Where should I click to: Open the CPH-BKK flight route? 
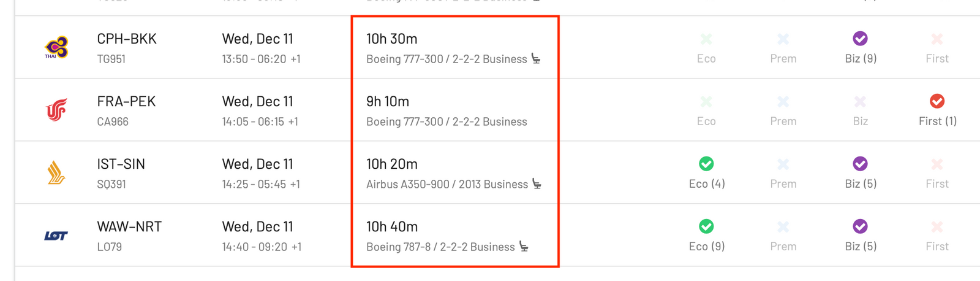(x=127, y=39)
